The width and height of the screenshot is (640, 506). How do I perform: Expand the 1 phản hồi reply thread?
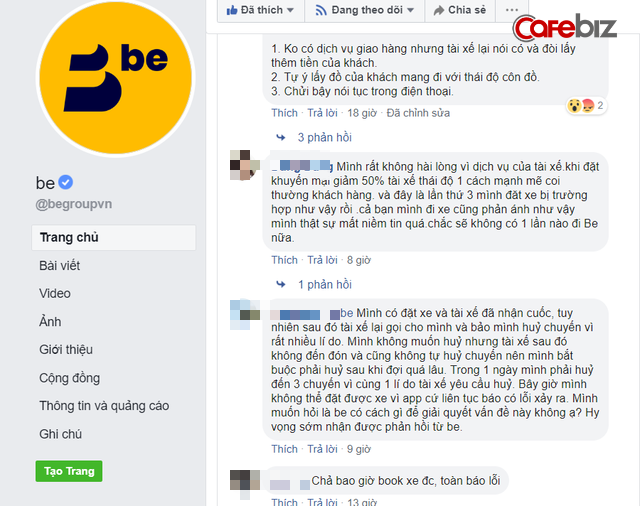[x=324, y=284]
